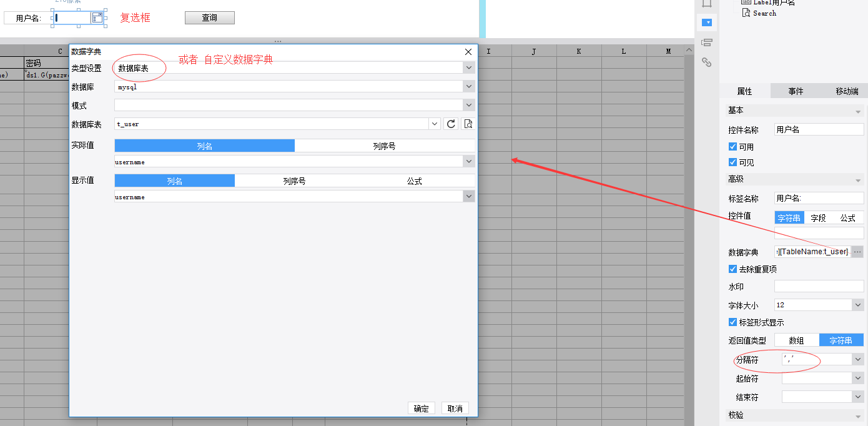This screenshot has width=868, height=426.
Task: Set 返回值类型 to 字符串
Action: tap(841, 340)
